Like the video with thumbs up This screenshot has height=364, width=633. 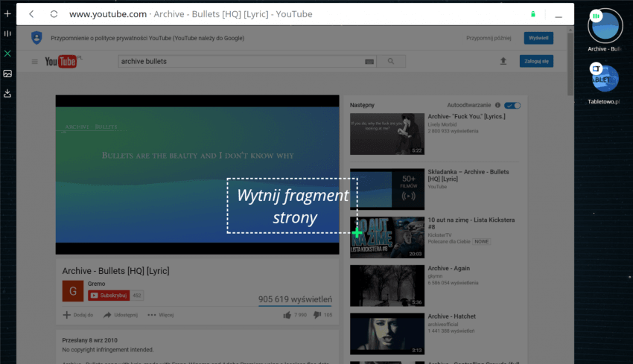coord(287,315)
